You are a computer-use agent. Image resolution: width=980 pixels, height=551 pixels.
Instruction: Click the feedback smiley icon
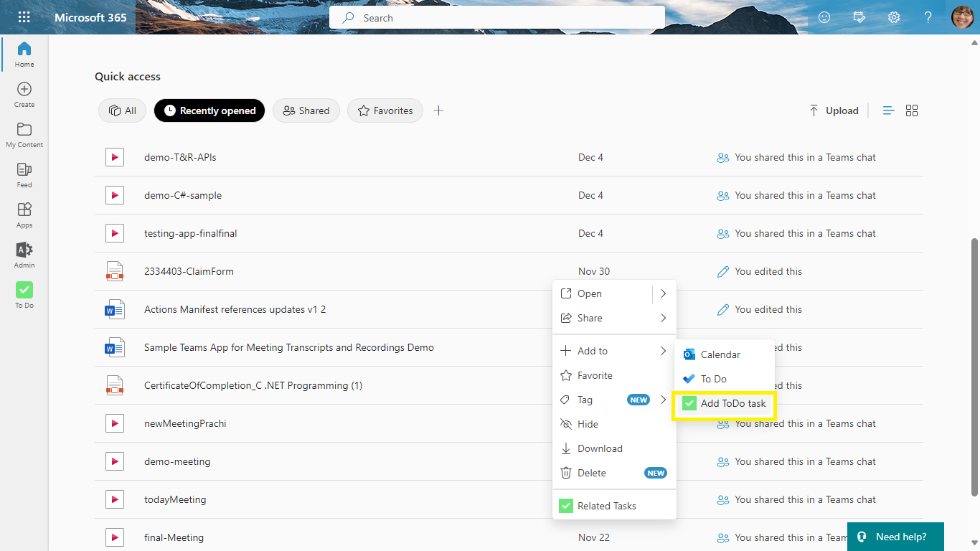824,17
